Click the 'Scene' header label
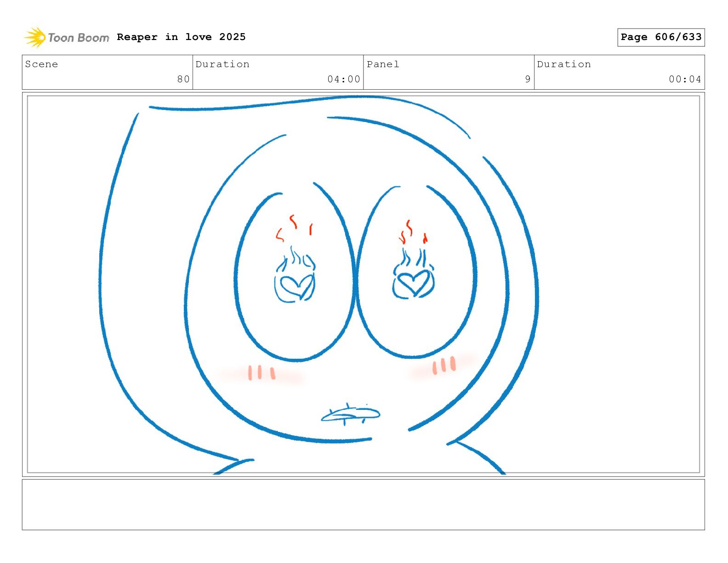Screen dimensions: 728x563 tap(41, 64)
